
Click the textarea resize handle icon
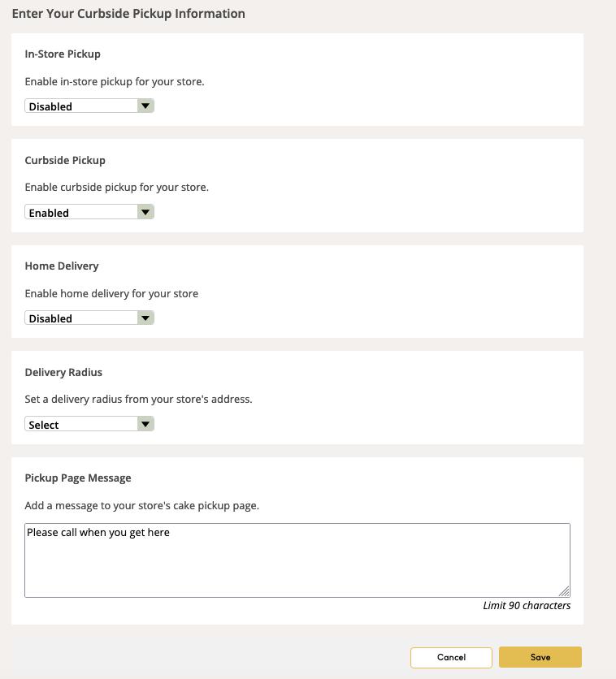565,592
